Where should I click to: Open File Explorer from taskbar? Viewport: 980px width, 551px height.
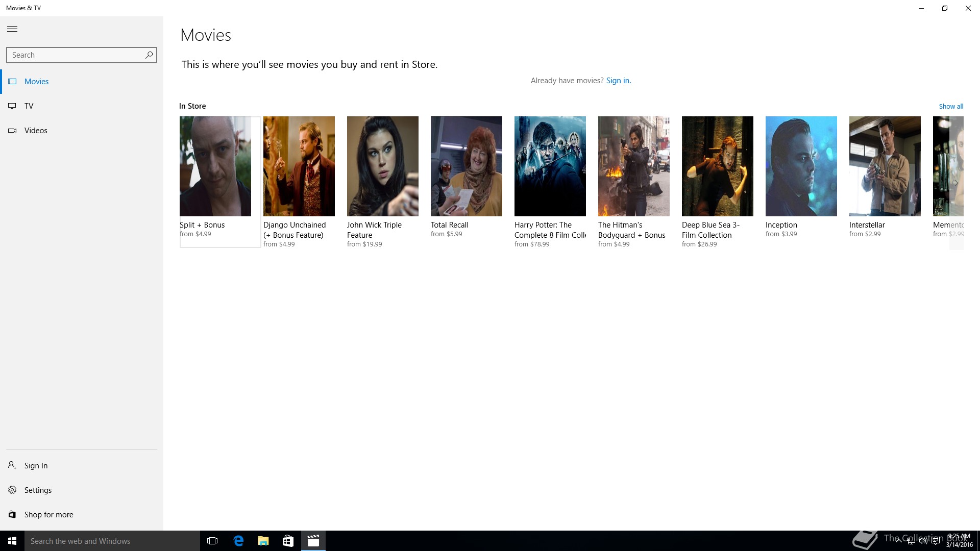[263, 541]
